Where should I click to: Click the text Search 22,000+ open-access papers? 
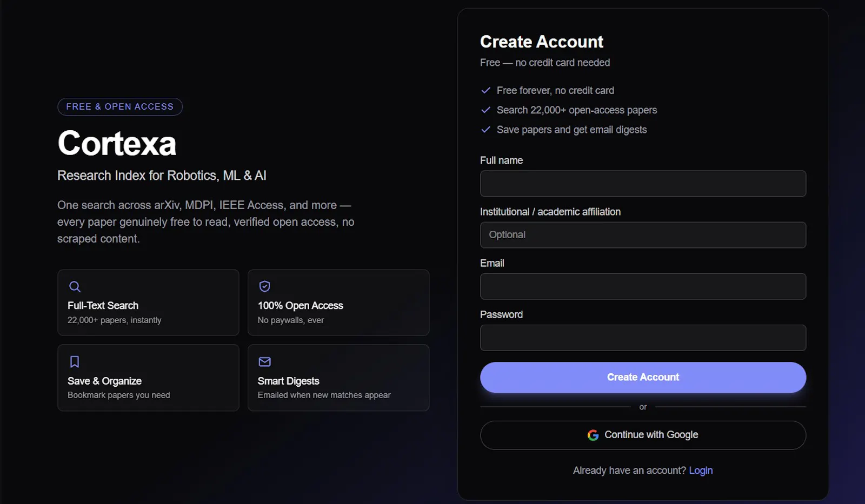[577, 110]
